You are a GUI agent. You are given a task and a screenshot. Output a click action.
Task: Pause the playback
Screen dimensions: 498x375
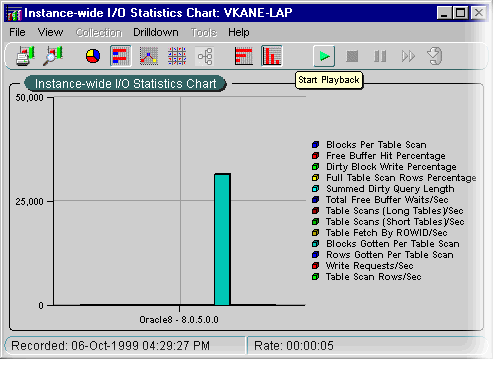pyautogui.click(x=380, y=56)
